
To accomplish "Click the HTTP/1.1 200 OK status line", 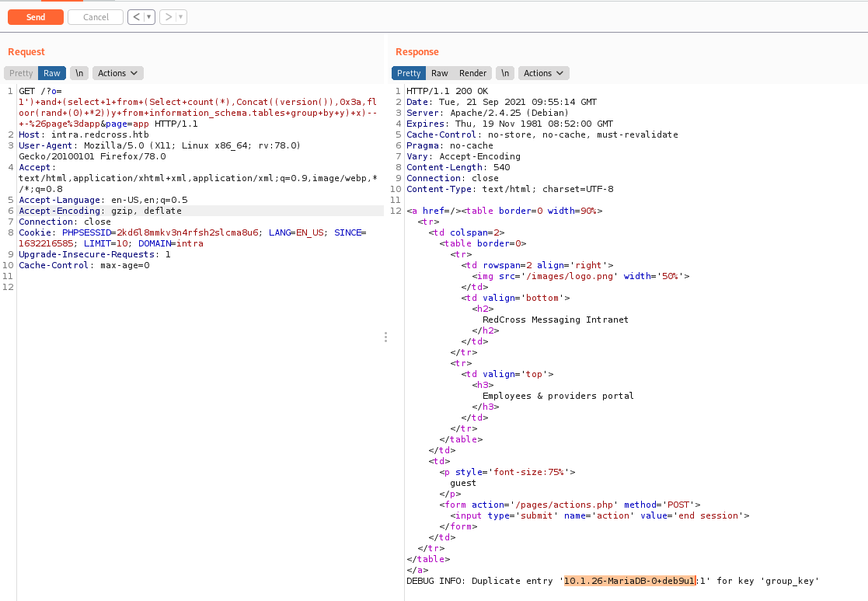I will coord(448,91).
